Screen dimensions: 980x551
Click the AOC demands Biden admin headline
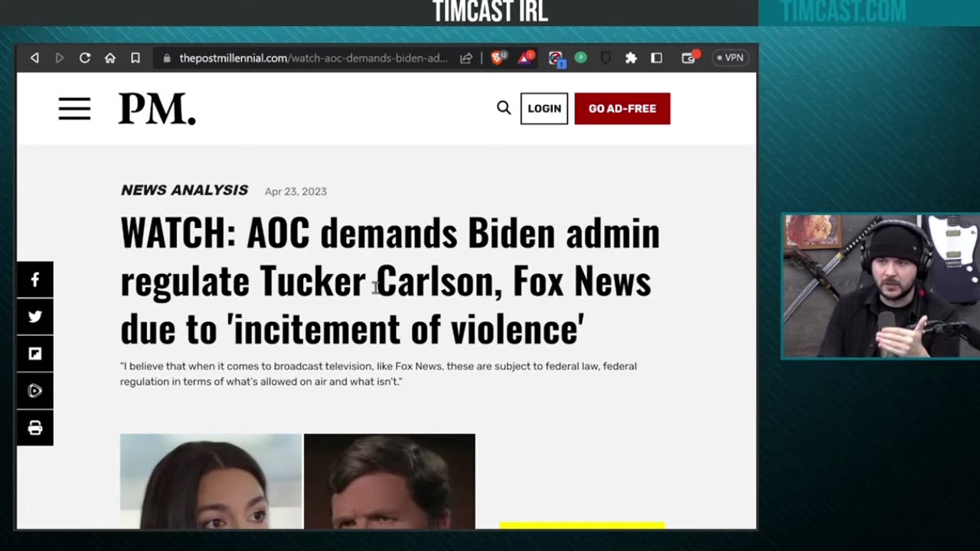390,281
